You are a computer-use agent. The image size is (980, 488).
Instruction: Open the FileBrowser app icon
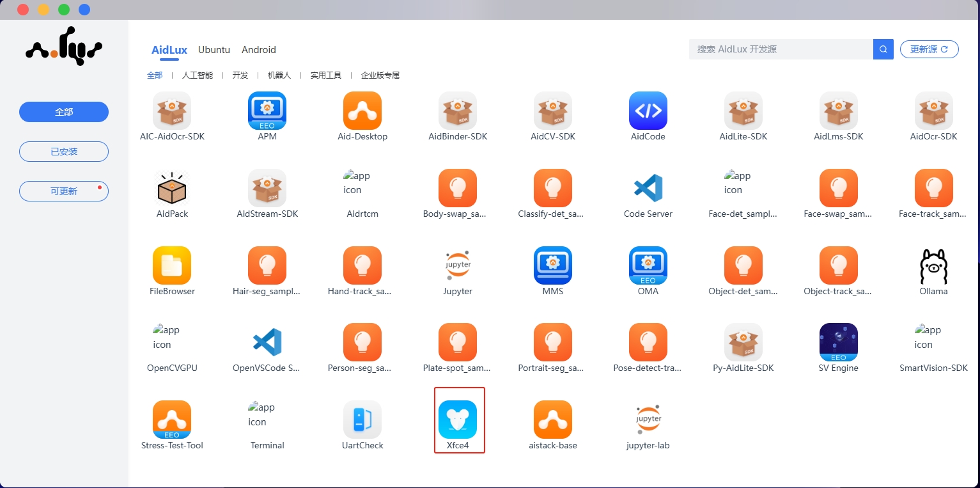[172, 265]
